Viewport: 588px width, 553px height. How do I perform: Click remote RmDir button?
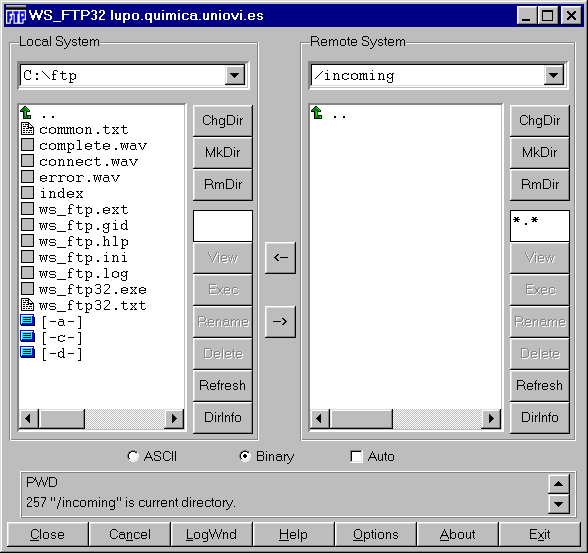pos(540,184)
